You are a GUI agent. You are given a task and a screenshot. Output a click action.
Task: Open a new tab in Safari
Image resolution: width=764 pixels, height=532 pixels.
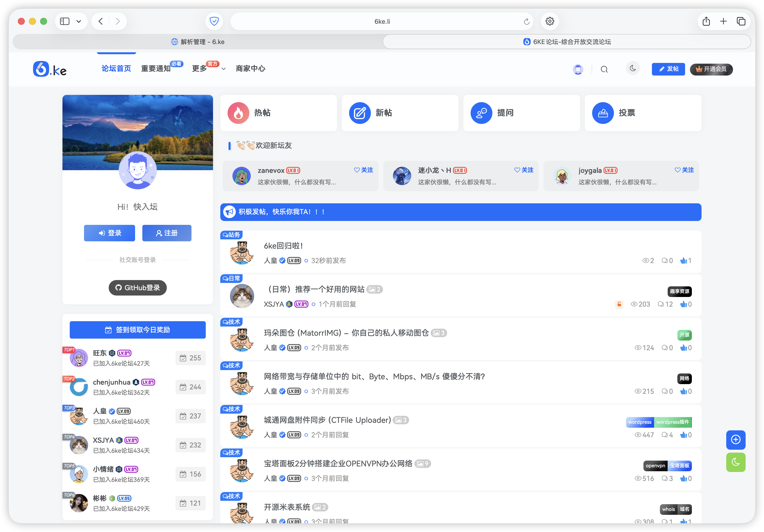click(x=723, y=21)
